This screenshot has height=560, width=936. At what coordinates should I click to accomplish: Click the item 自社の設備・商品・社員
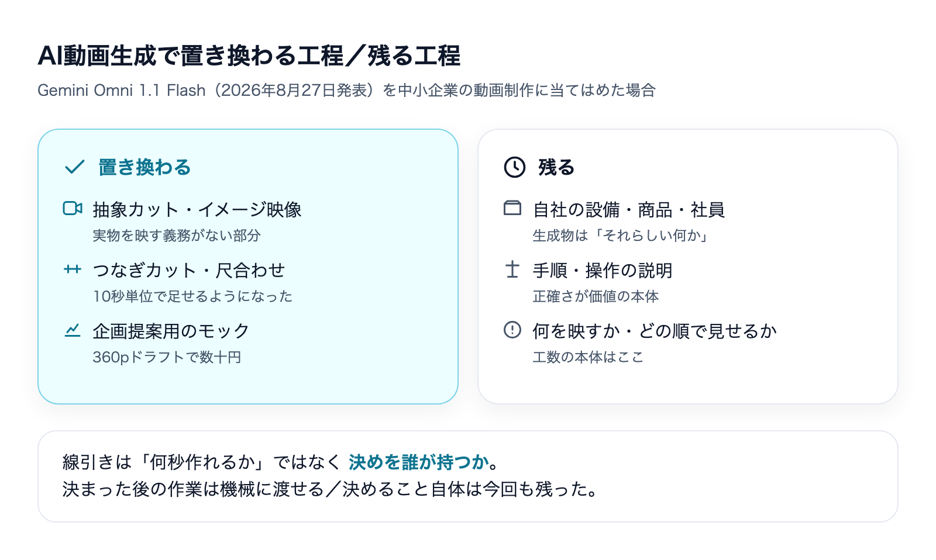(629, 209)
